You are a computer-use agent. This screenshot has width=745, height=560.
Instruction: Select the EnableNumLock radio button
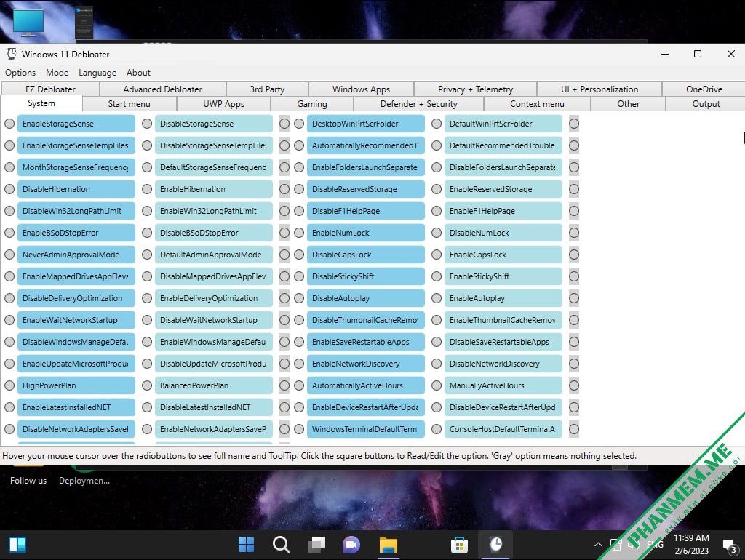[299, 233]
